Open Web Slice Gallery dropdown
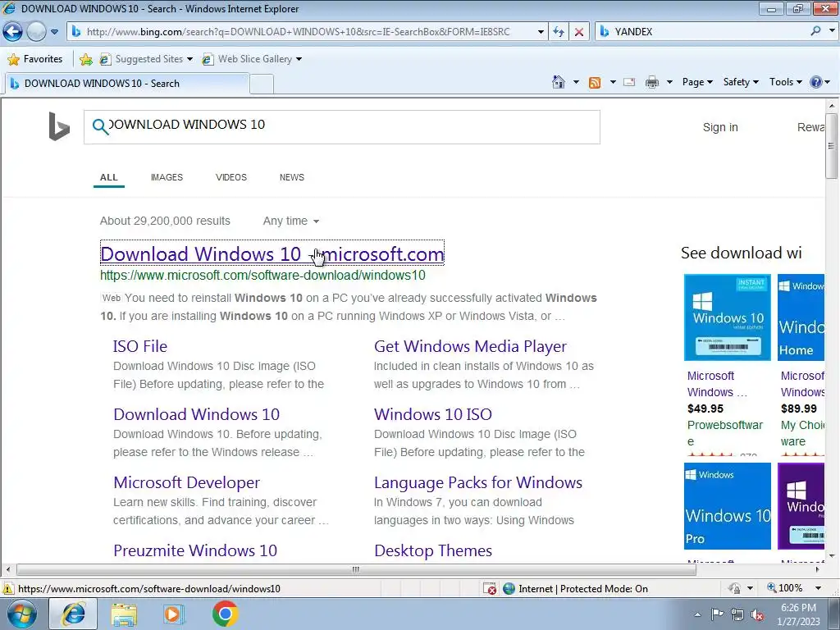The width and height of the screenshot is (840, 630). (252, 59)
